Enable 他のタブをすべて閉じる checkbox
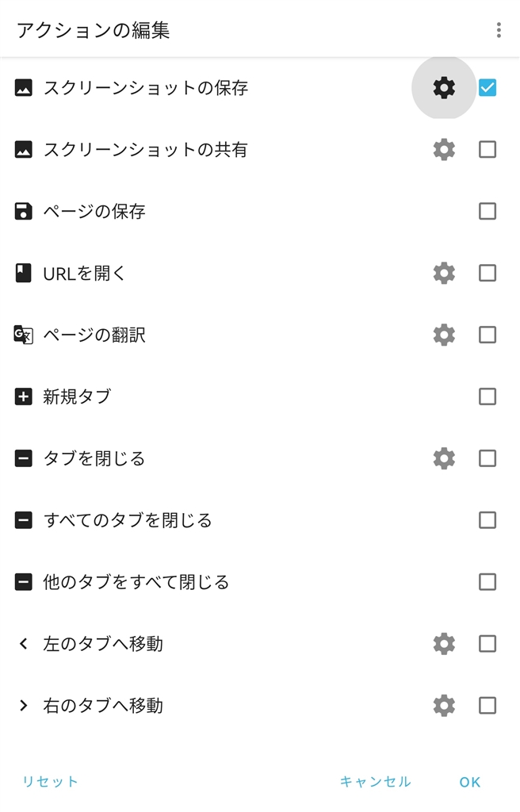The height and width of the screenshot is (812, 520). coord(487,582)
